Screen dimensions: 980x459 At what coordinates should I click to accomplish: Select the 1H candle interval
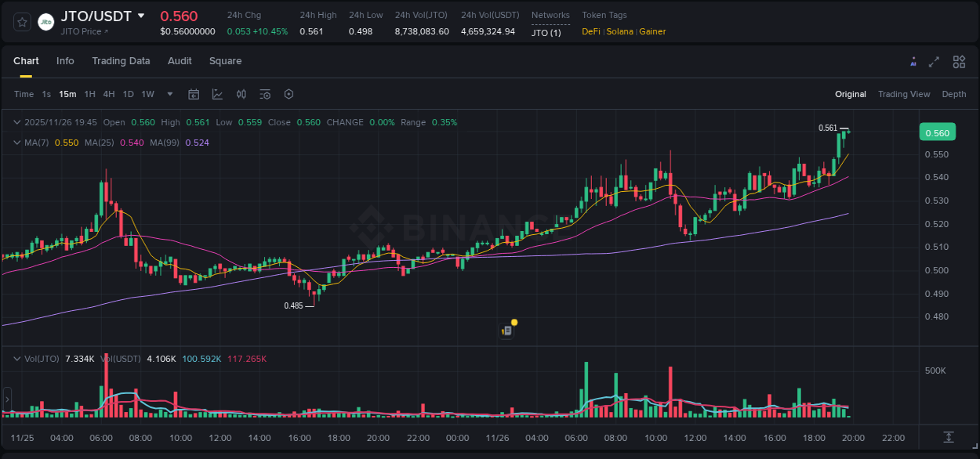coord(90,94)
